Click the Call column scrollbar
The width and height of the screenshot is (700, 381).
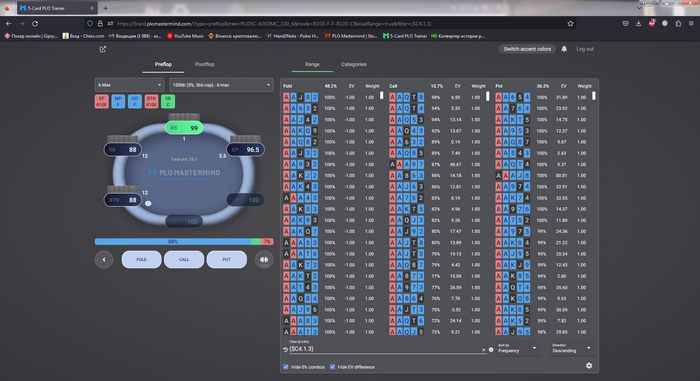488,96
